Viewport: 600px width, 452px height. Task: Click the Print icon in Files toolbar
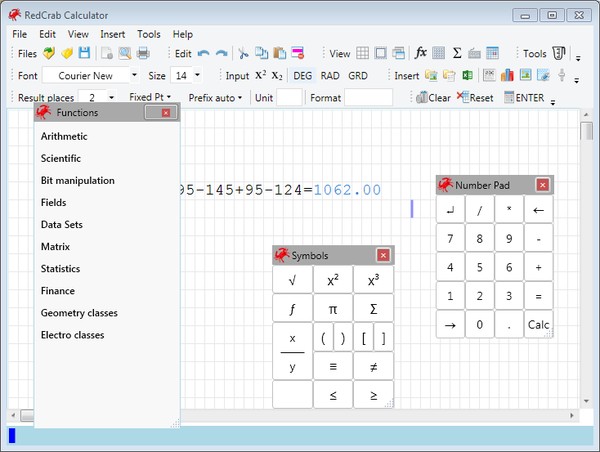[143, 53]
